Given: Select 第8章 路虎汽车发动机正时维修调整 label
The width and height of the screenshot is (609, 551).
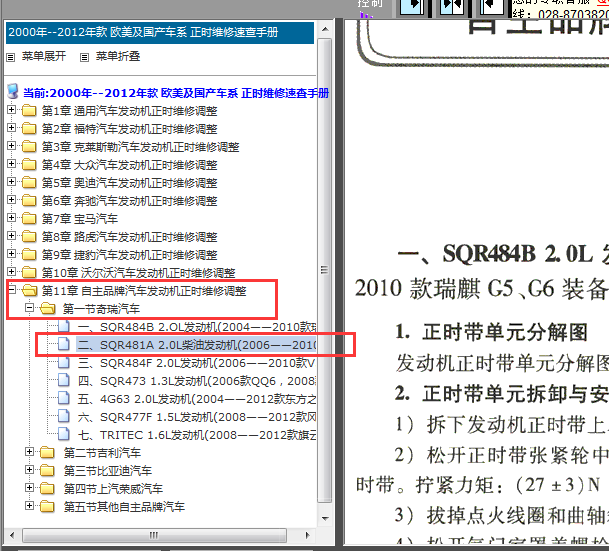Looking at the screenshot, I should click(x=129, y=237).
